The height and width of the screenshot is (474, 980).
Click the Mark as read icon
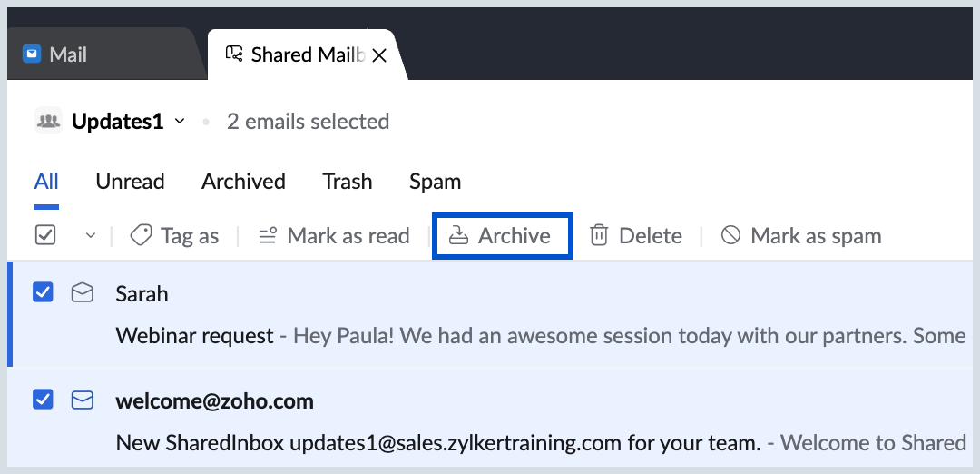click(268, 236)
